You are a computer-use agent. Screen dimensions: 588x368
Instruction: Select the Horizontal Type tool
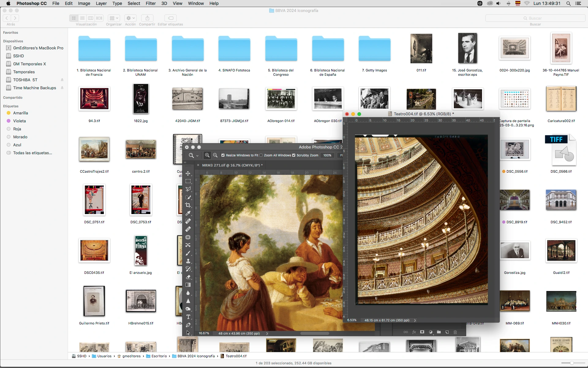[x=188, y=317]
